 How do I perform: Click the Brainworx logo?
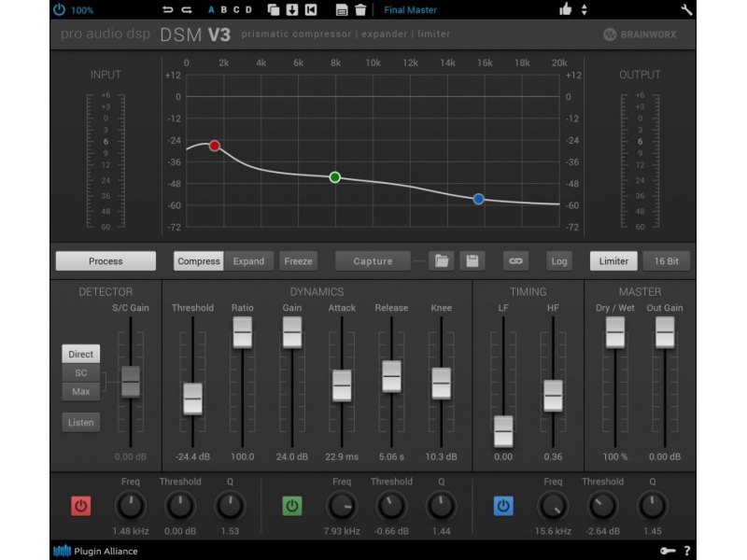click(x=640, y=35)
